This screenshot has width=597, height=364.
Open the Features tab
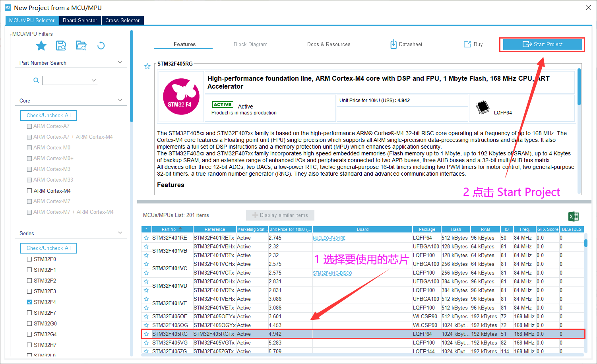(x=184, y=45)
